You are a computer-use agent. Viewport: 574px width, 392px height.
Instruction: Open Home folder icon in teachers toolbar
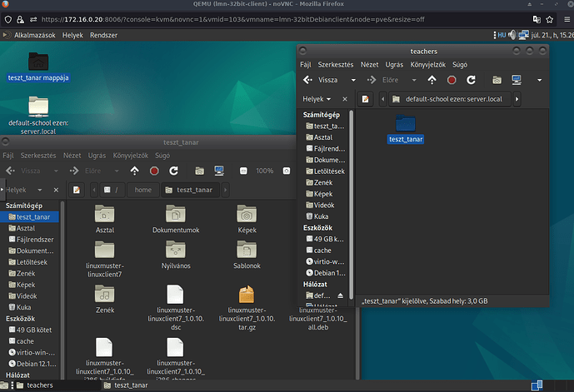coord(497,80)
